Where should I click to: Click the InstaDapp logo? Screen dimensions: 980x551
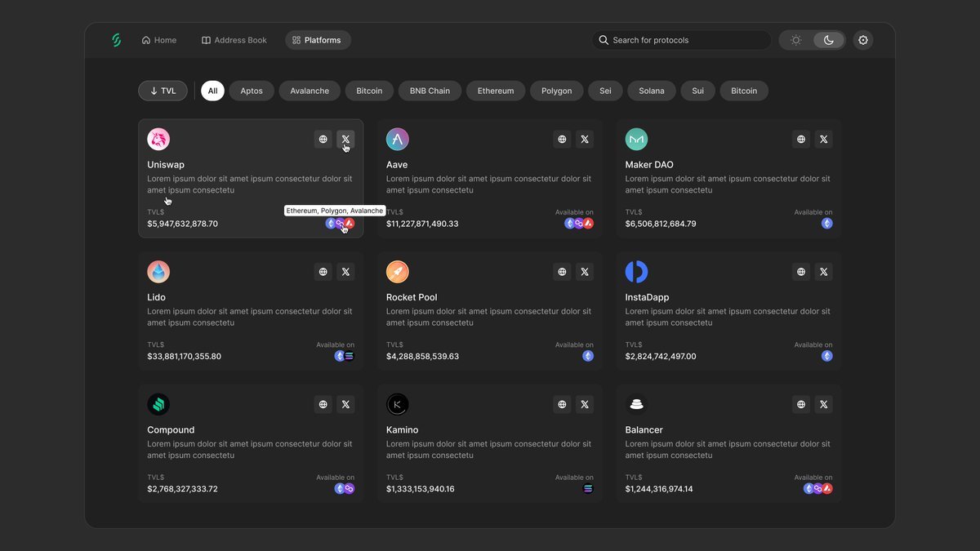636,272
